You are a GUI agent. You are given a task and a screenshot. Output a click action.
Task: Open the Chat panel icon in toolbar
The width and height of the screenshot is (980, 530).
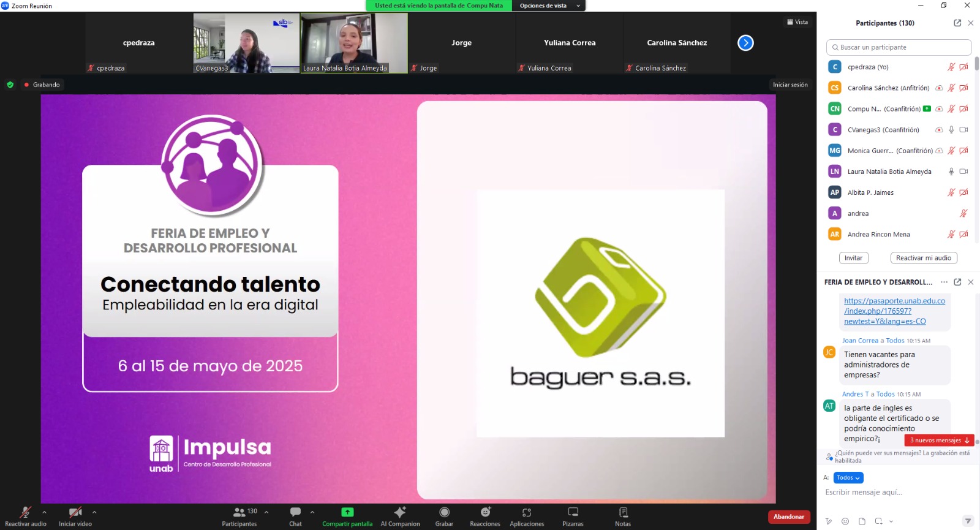coord(295,513)
